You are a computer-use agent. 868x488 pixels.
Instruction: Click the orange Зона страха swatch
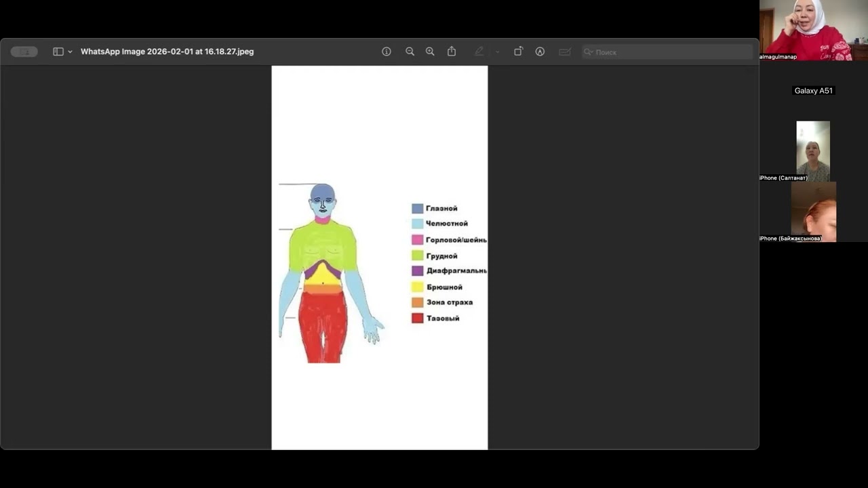pyautogui.click(x=418, y=302)
